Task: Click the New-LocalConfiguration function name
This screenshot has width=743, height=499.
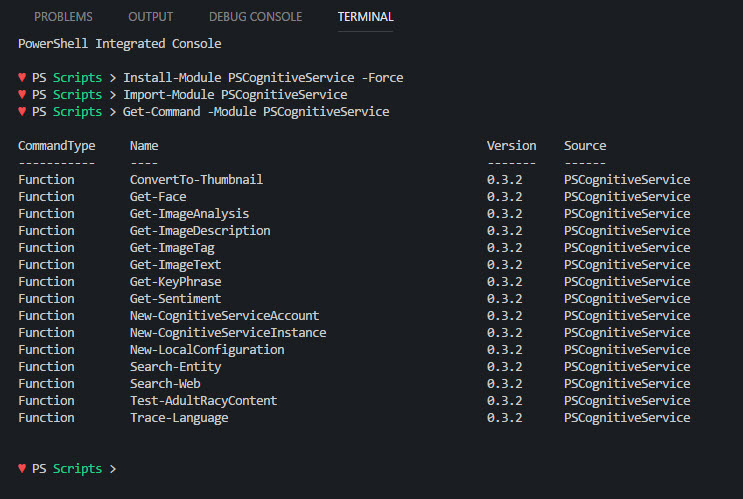Action: click(x=207, y=350)
